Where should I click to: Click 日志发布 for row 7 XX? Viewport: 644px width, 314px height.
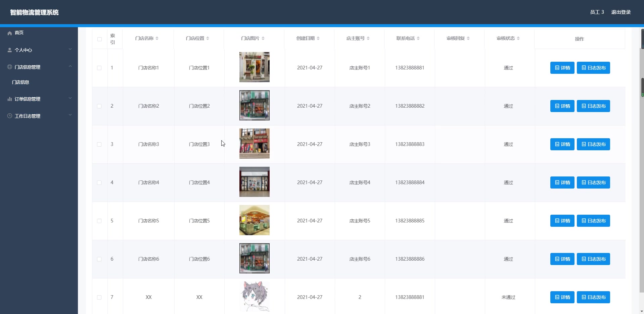click(593, 297)
